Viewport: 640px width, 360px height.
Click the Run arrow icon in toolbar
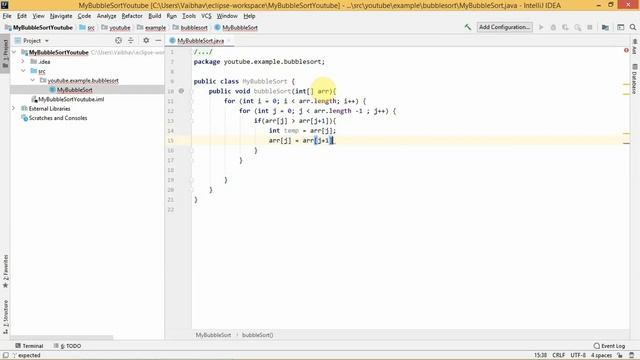(x=541, y=27)
